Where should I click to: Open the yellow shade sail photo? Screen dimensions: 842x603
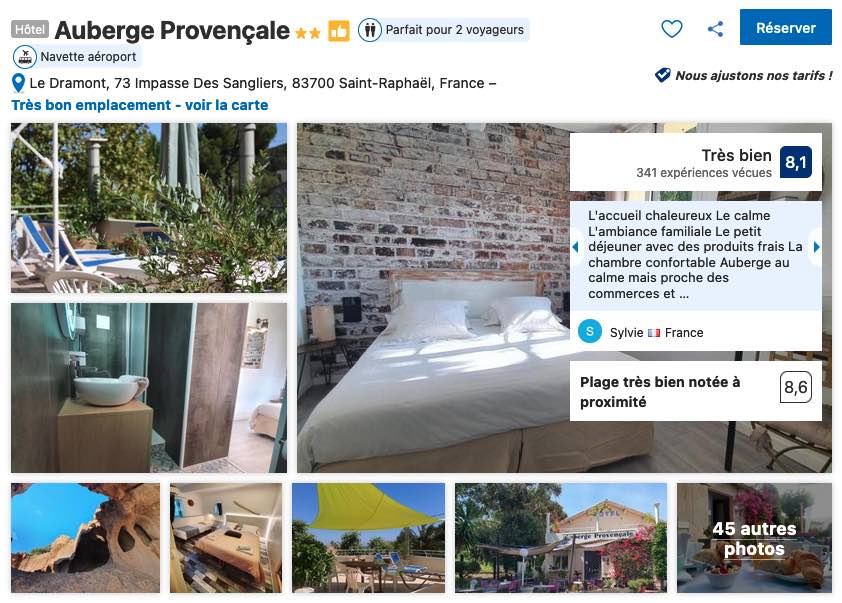pyautogui.click(x=368, y=537)
